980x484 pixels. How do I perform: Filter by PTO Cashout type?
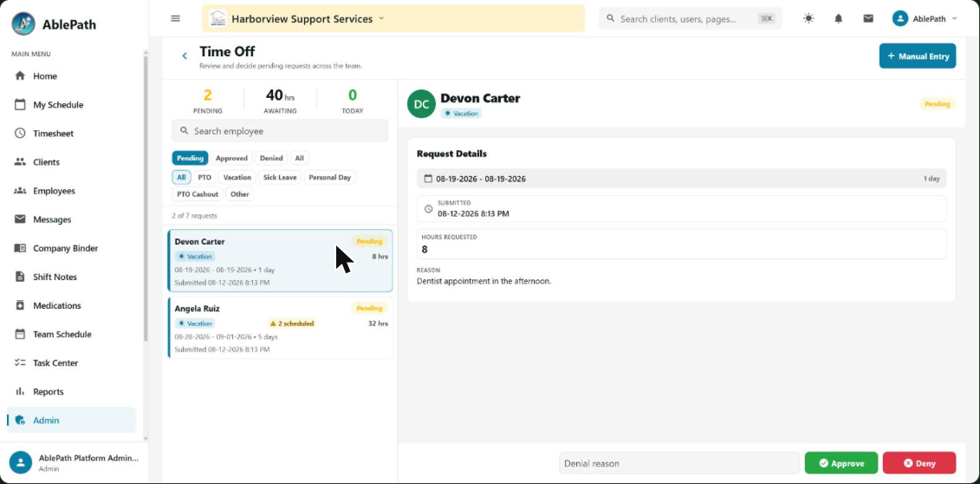(x=198, y=193)
